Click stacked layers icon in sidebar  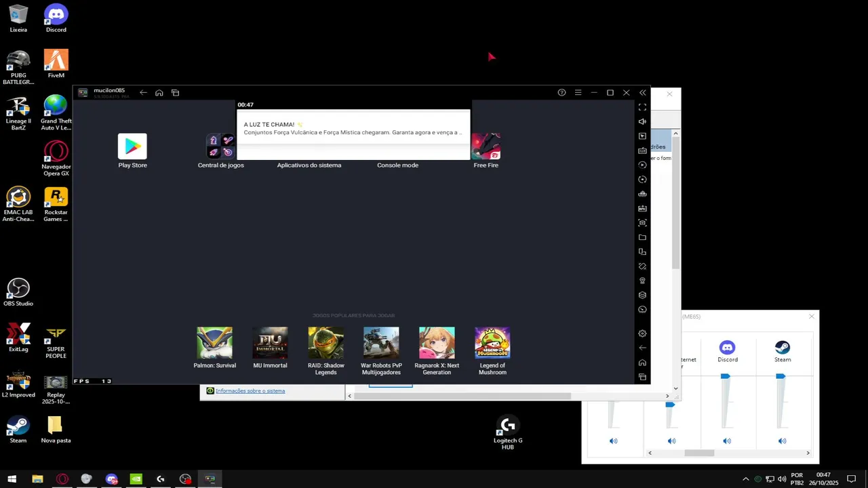coord(642,295)
